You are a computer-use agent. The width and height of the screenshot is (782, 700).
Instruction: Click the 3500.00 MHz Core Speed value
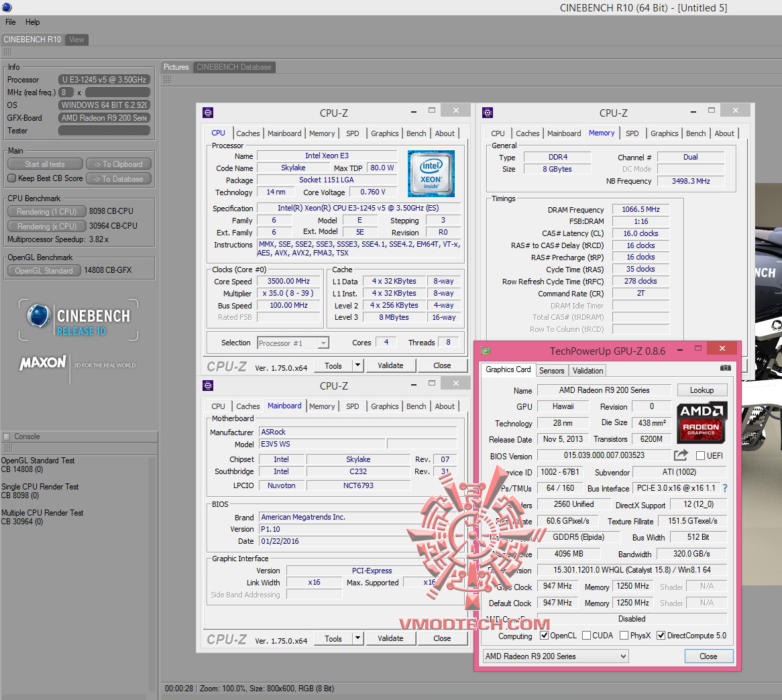coord(288,281)
